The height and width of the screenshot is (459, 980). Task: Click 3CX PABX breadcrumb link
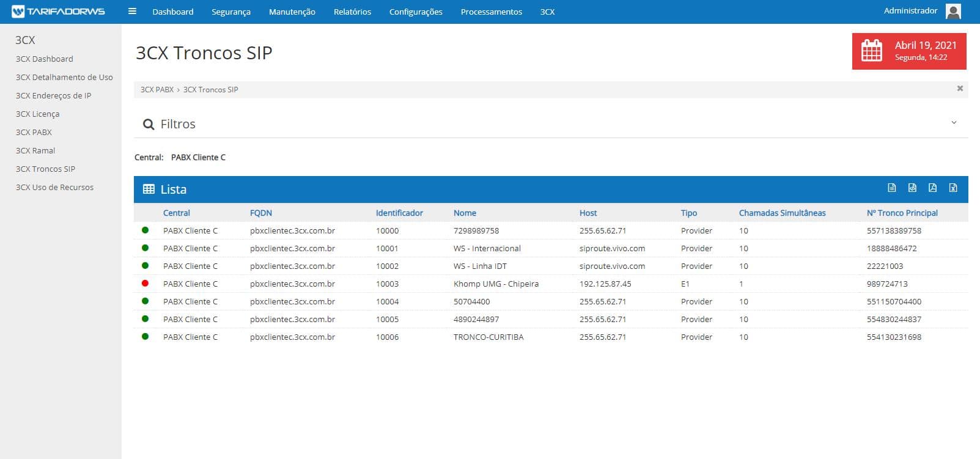click(157, 89)
